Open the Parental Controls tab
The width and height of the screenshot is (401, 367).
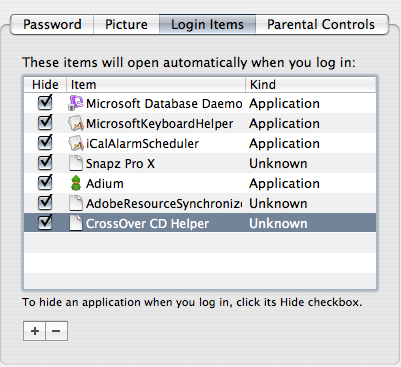pos(321,24)
